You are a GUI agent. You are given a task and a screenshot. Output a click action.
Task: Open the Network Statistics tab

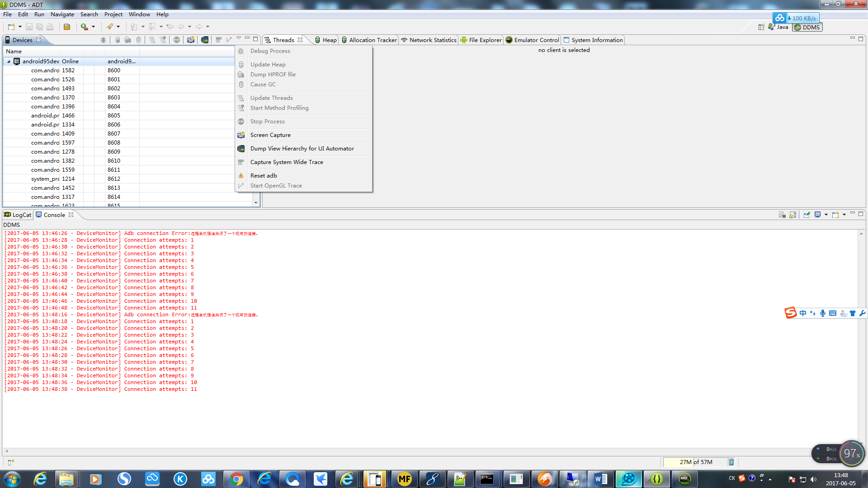pyautogui.click(x=429, y=40)
